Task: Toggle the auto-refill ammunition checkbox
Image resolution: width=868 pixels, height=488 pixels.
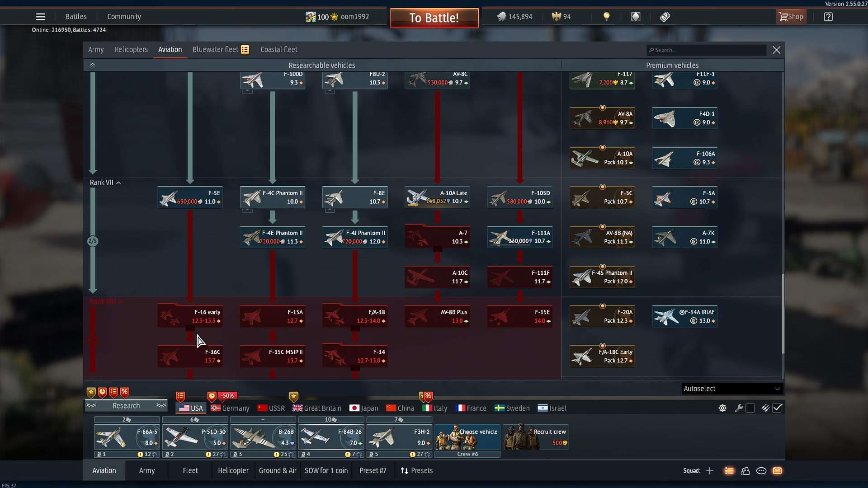Action: tap(777, 408)
